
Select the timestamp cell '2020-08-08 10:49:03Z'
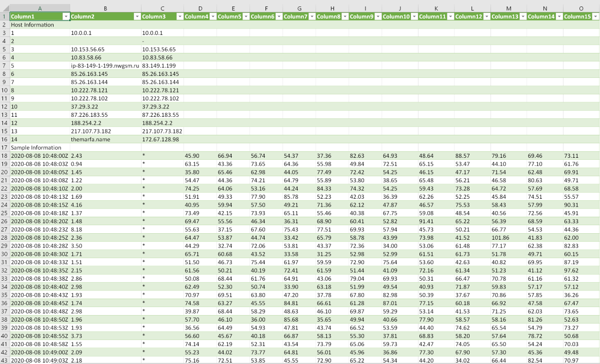point(39,361)
